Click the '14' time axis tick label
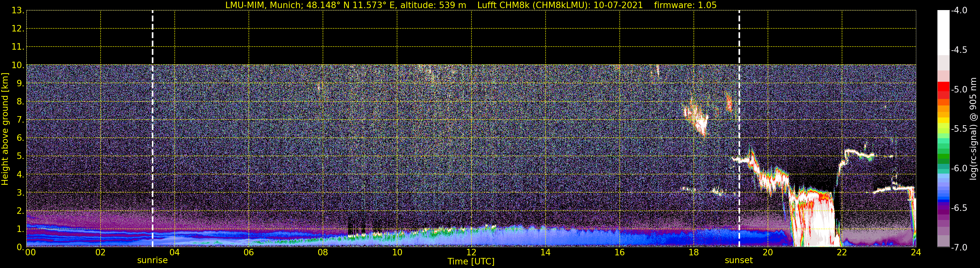 [x=545, y=252]
